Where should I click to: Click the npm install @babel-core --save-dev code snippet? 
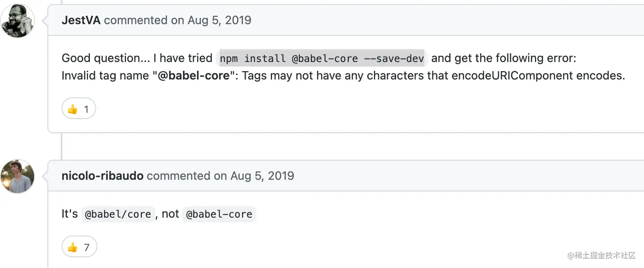(322, 58)
